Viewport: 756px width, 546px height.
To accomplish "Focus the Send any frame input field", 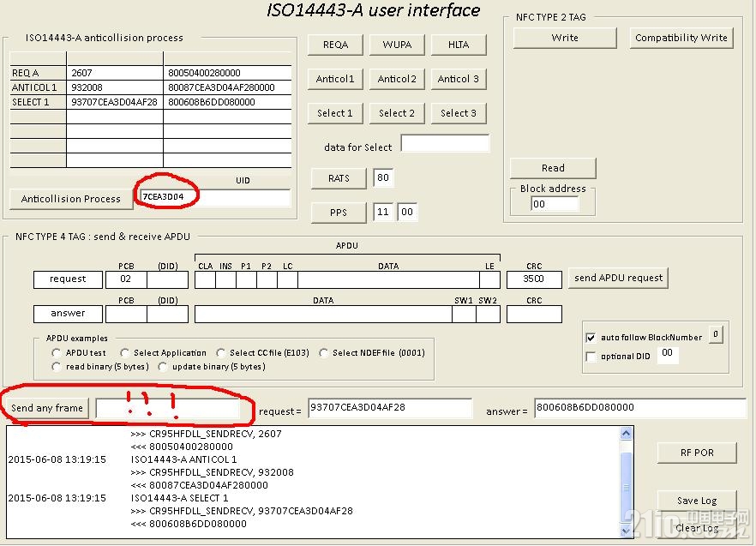I will pyautogui.click(x=168, y=409).
